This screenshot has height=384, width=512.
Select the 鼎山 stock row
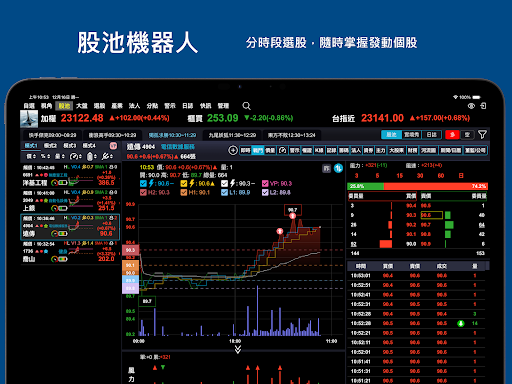pos(70,252)
